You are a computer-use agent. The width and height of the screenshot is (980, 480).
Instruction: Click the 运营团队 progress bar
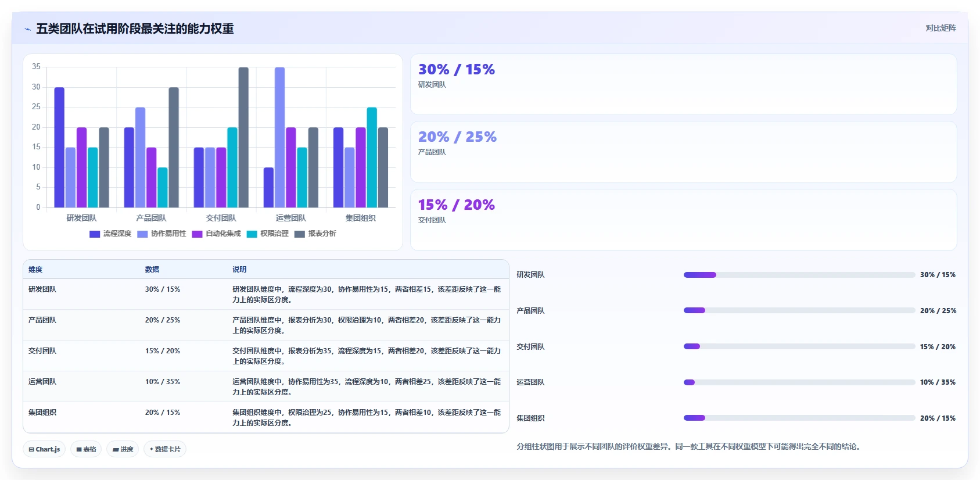(799, 382)
